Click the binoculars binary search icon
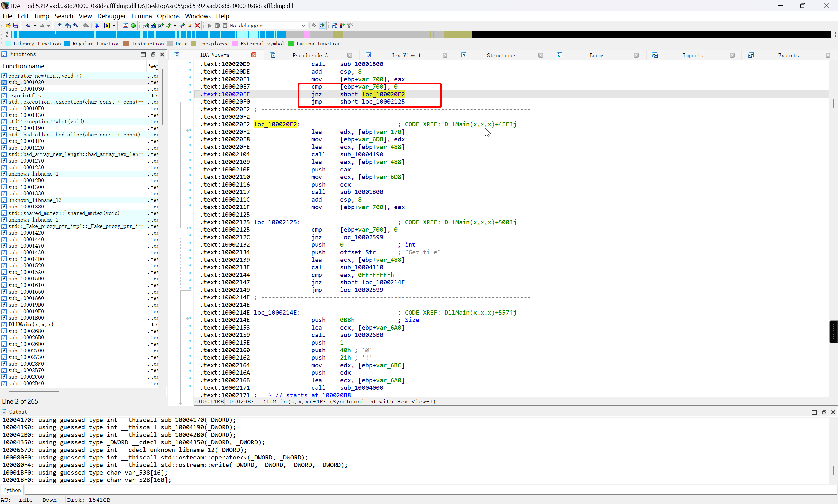Image resolution: width=838 pixels, height=504 pixels. click(x=76, y=26)
